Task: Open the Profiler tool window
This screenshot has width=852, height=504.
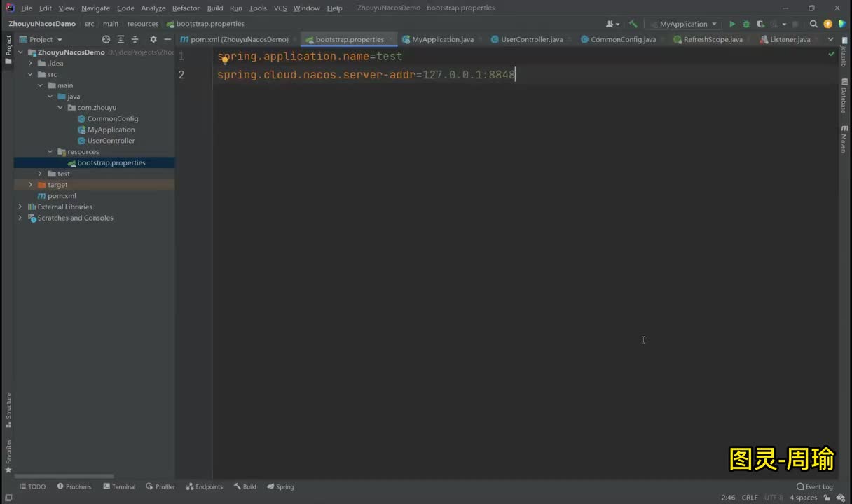Action: point(160,487)
